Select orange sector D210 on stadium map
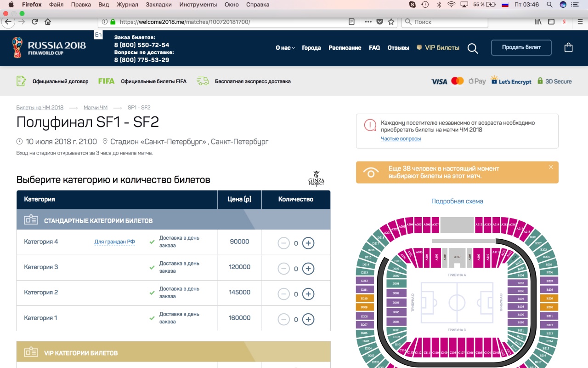588x368 pixels. (x=364, y=298)
